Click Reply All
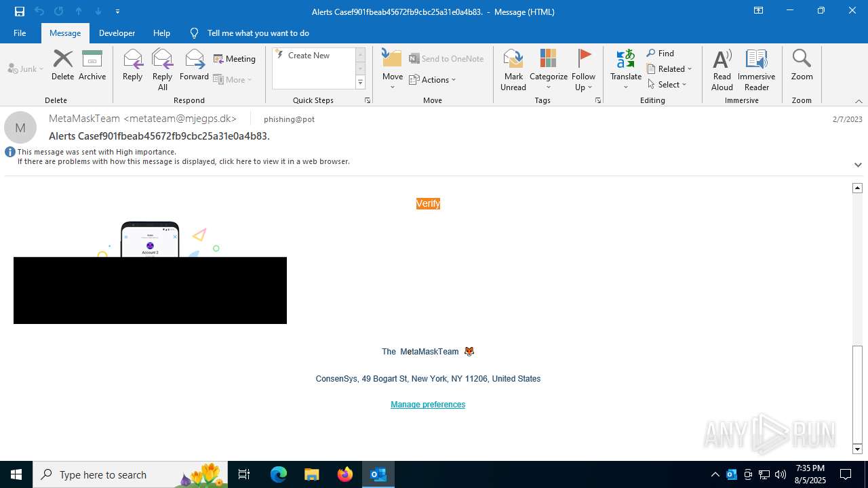This screenshot has width=868, height=488. (x=163, y=69)
